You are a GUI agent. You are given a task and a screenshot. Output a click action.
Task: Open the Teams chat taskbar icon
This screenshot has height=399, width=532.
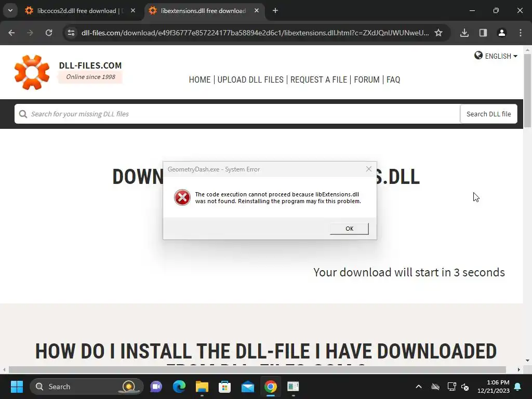coord(156,387)
